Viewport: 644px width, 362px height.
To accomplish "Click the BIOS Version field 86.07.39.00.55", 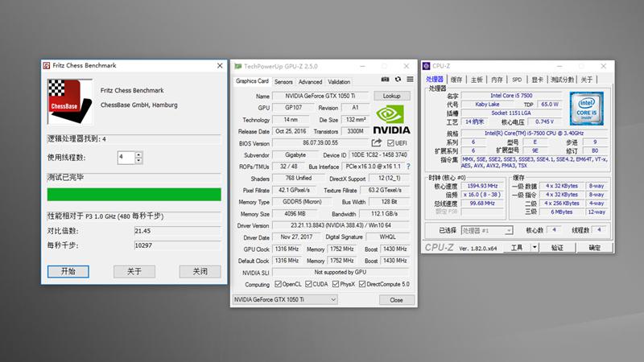I will pyautogui.click(x=320, y=143).
